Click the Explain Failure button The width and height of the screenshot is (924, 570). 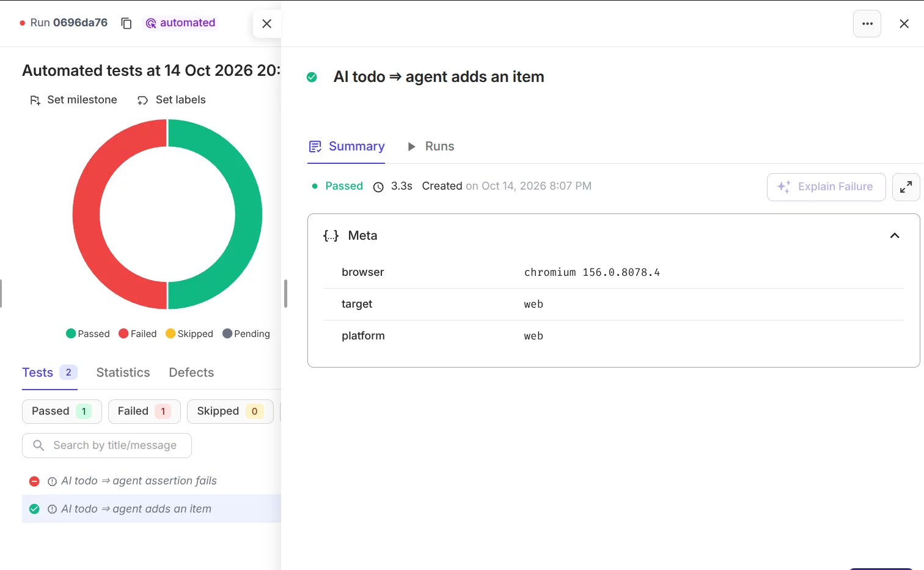click(x=826, y=187)
